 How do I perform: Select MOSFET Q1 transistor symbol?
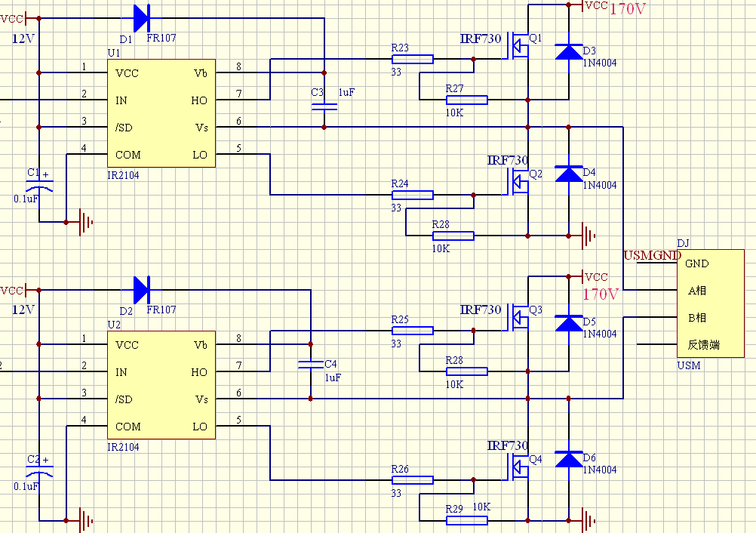coord(519,45)
